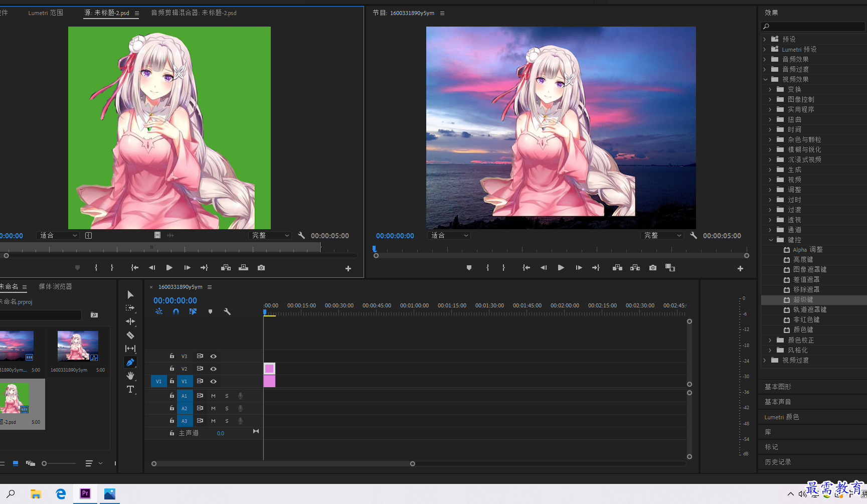Switch to 媒体浏览器 tab
The image size is (867, 504).
tap(55, 286)
